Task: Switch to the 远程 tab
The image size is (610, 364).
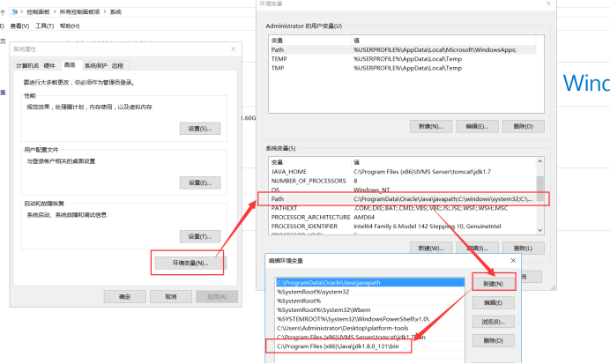Action: tap(117, 66)
